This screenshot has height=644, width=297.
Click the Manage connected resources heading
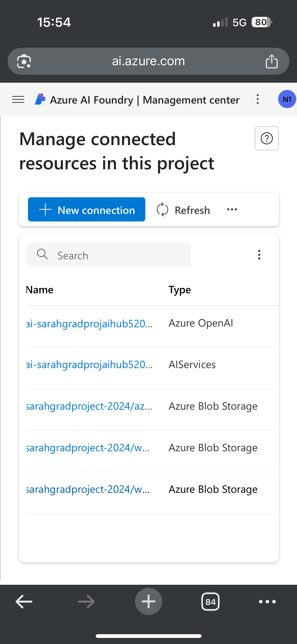point(117,151)
